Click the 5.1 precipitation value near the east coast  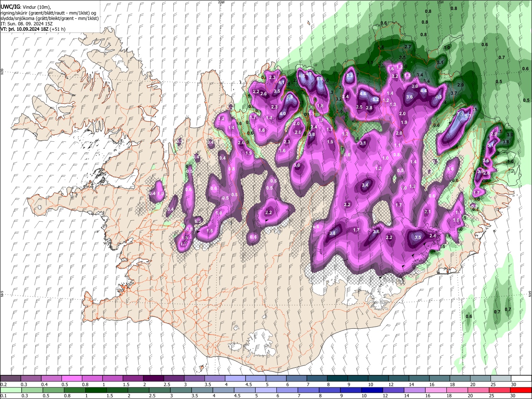(490, 145)
